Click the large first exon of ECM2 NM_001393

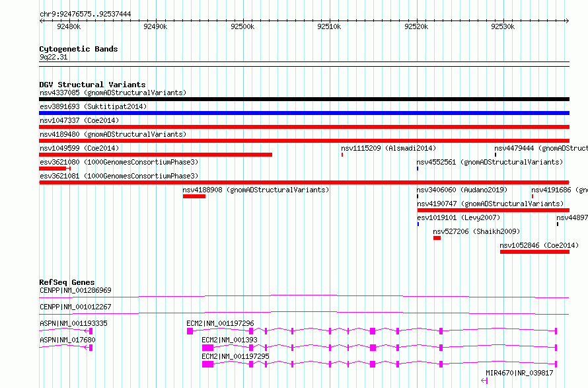[207, 348]
